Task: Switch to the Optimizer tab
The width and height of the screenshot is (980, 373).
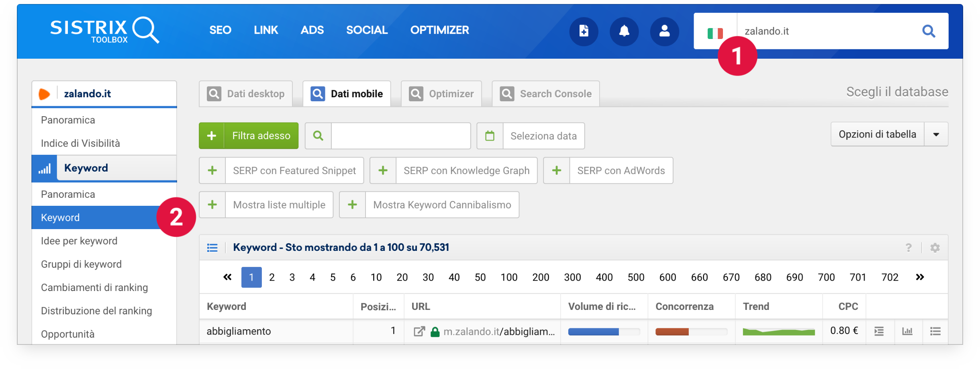Action: pyautogui.click(x=441, y=94)
